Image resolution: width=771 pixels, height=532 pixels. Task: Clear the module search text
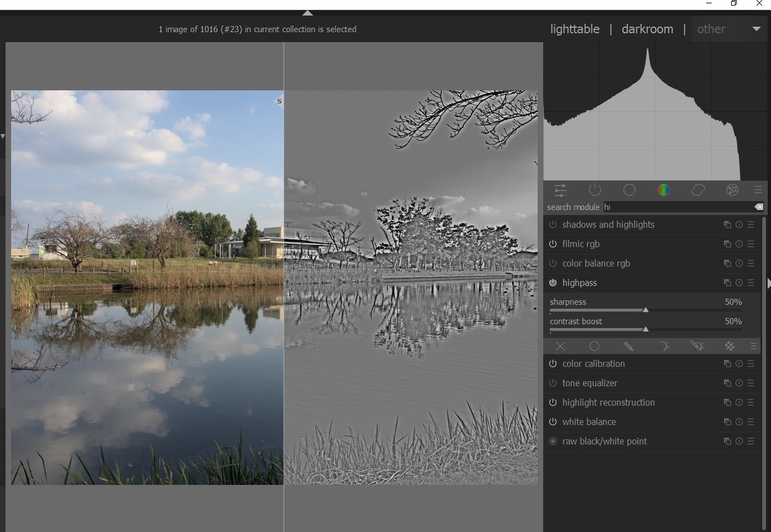(759, 207)
